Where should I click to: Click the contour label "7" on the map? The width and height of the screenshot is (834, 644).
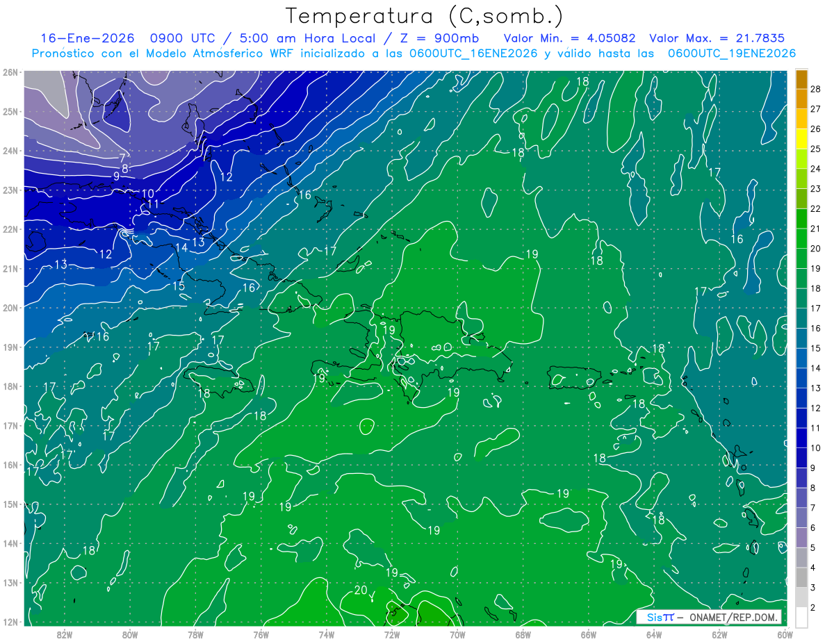(122, 158)
